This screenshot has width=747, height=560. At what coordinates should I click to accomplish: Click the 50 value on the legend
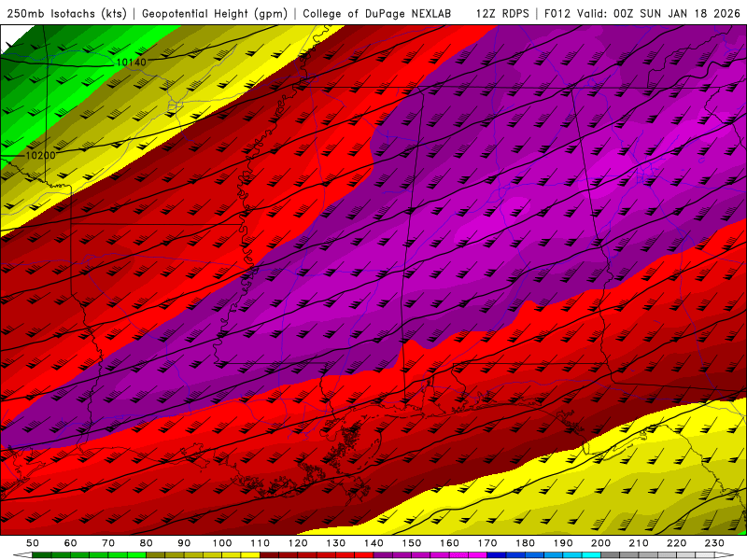(33, 543)
